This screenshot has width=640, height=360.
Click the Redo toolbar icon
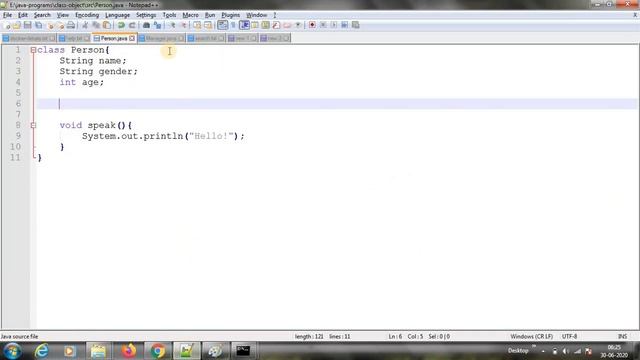point(132,25)
